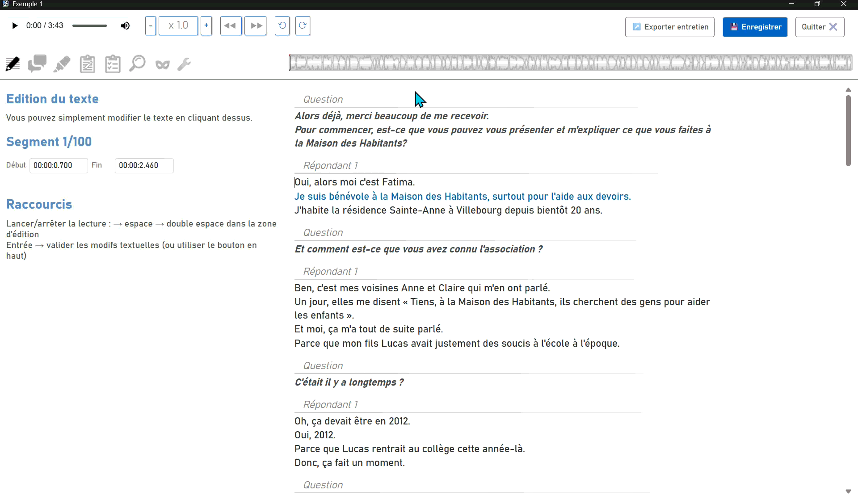Click the first Répondant 1 speaker label
858x504 pixels.
tap(331, 165)
